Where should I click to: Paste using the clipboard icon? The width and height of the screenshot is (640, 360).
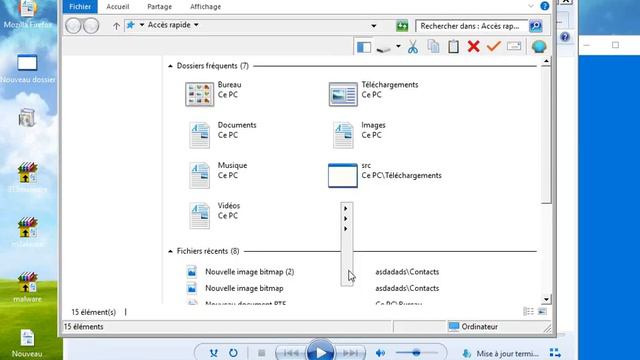click(453, 47)
